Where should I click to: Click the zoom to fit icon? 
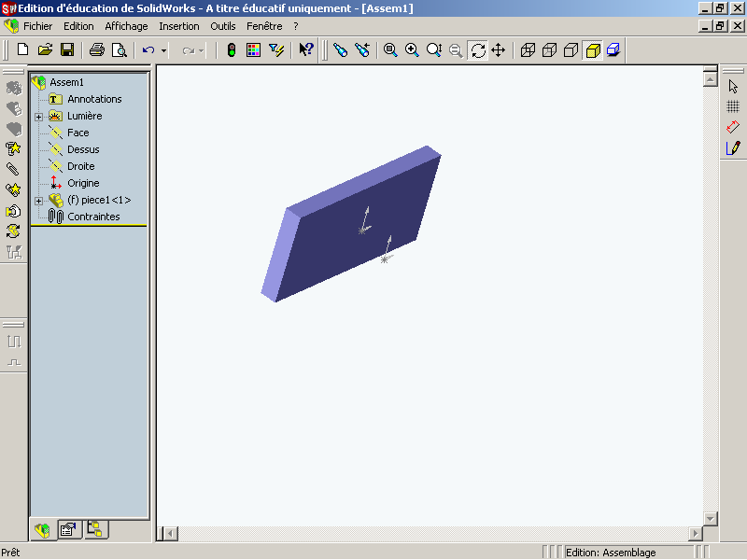pos(390,49)
